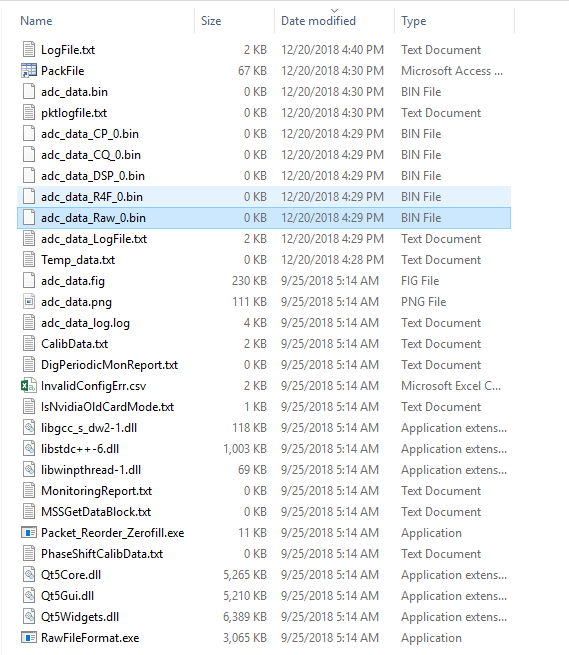Select the DigPeriodicMonReport.txt file name
This screenshot has height=655, width=569.
click(109, 365)
